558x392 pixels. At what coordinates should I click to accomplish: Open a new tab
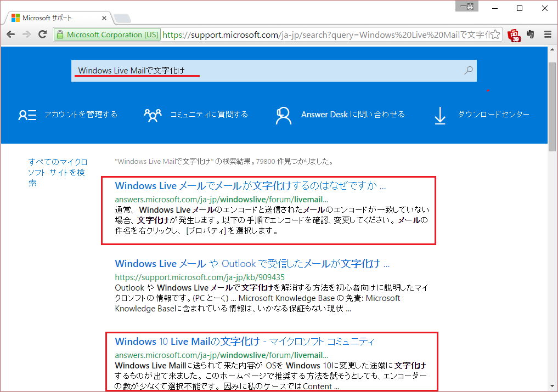(123, 18)
